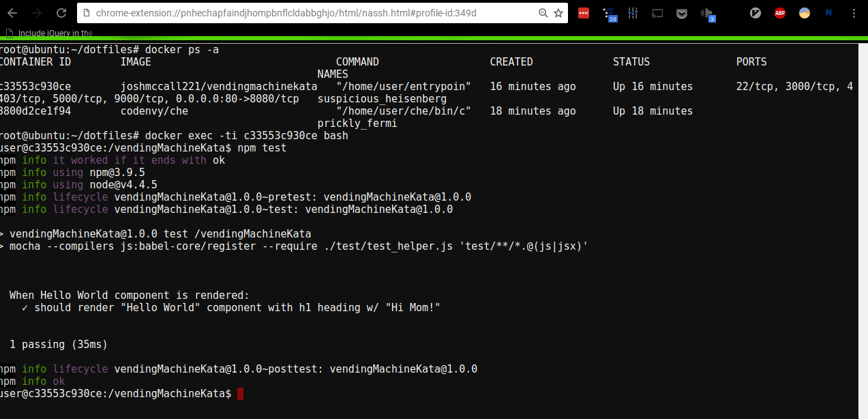Click the equalizer-style extension icon
The width and height of the screenshot is (868, 419).
632,13
